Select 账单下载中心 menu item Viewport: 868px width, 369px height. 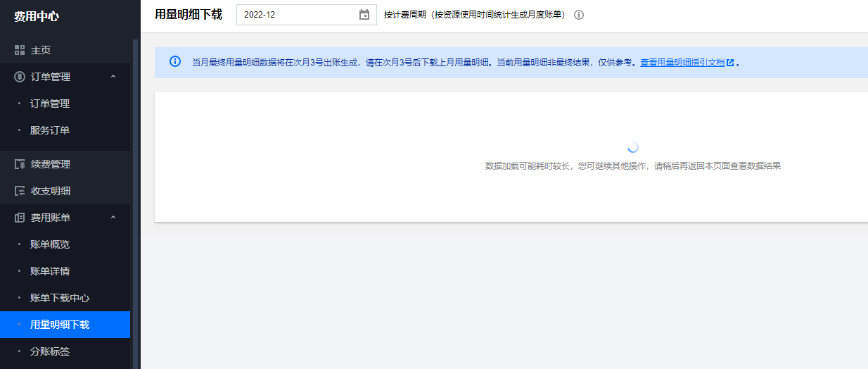point(60,298)
